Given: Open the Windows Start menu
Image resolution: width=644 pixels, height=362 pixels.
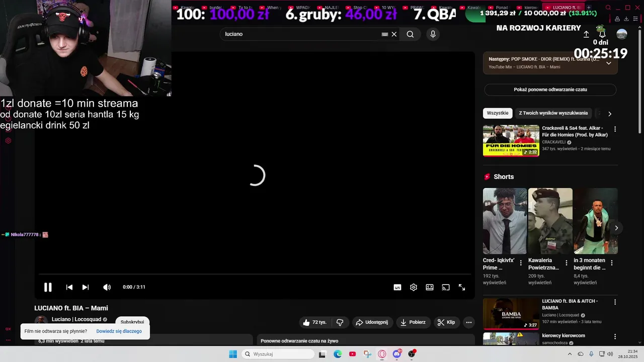Looking at the screenshot, I should coord(232,354).
